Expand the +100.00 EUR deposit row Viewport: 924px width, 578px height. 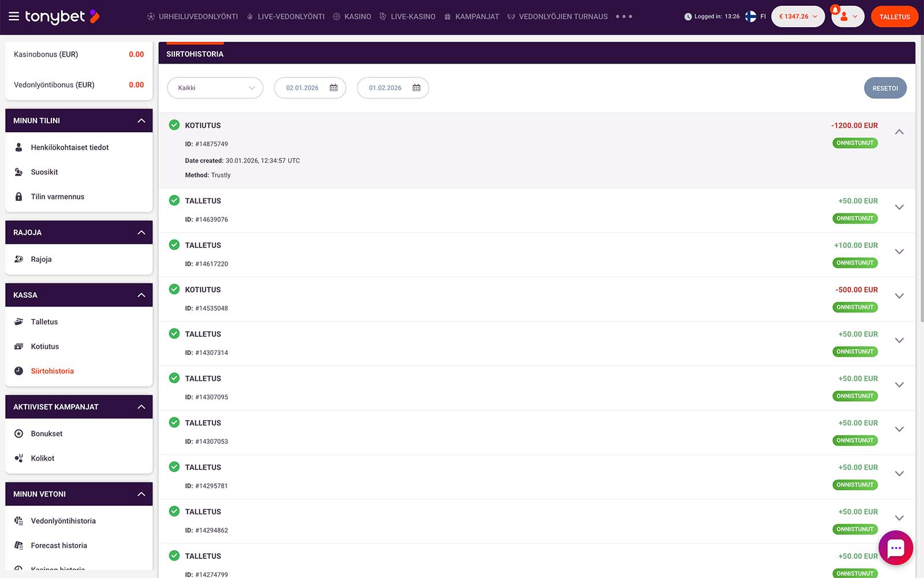click(x=899, y=251)
